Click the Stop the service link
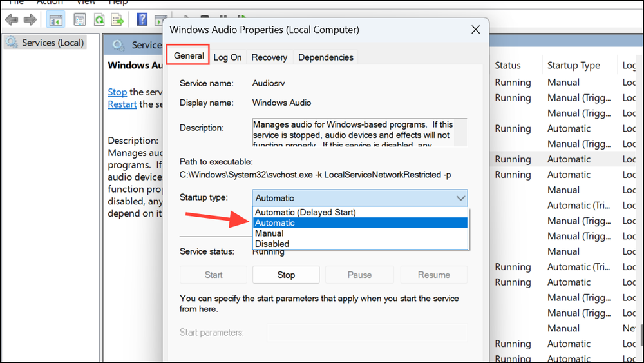 [117, 92]
